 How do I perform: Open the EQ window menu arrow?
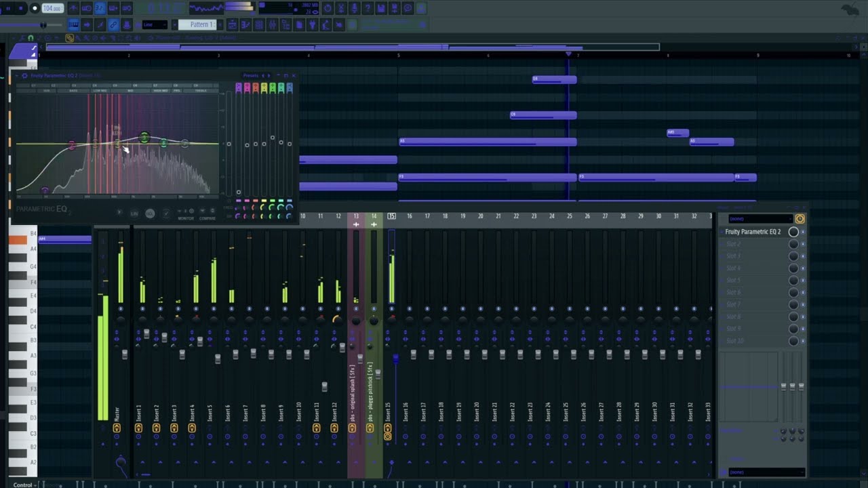click(17, 76)
